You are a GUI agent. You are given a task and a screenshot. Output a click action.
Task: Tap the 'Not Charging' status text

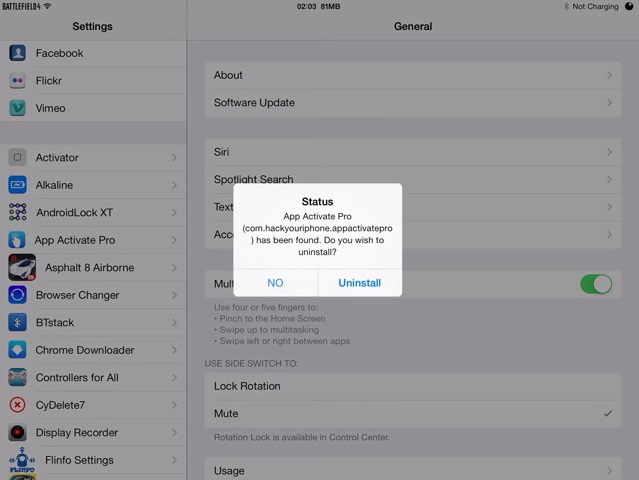(x=595, y=7)
